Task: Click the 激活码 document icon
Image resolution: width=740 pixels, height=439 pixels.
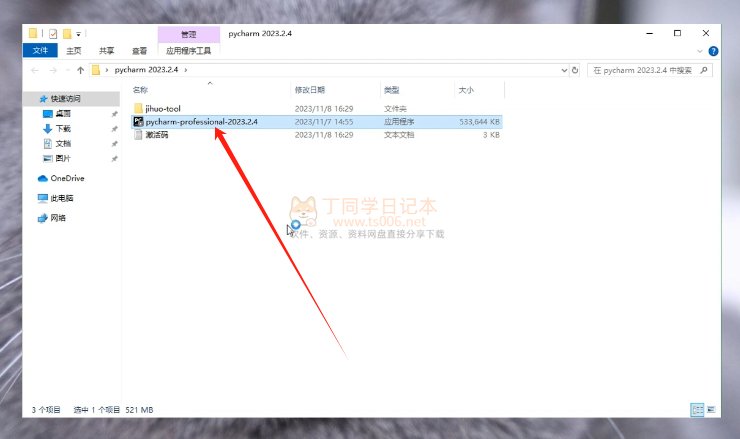Action: (138, 135)
